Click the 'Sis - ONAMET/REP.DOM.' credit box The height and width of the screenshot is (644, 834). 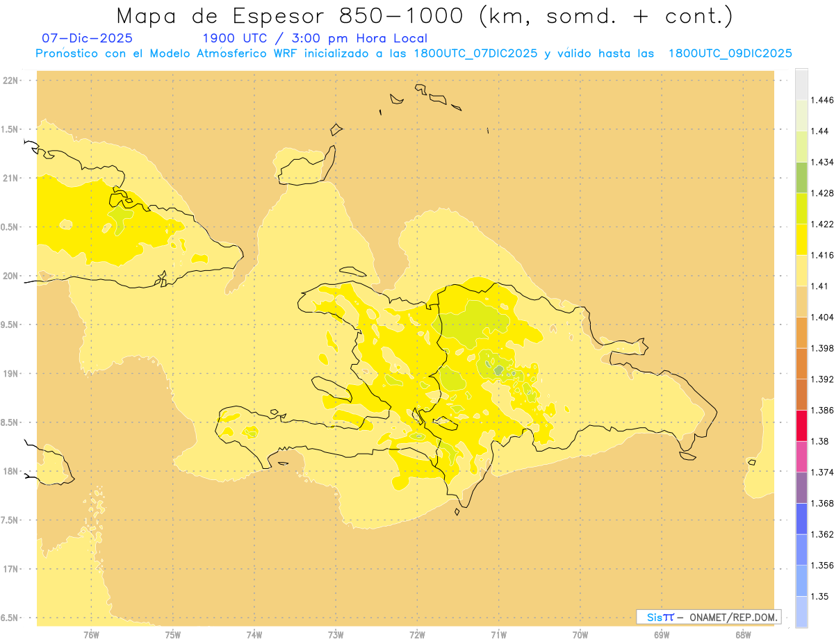(x=709, y=617)
